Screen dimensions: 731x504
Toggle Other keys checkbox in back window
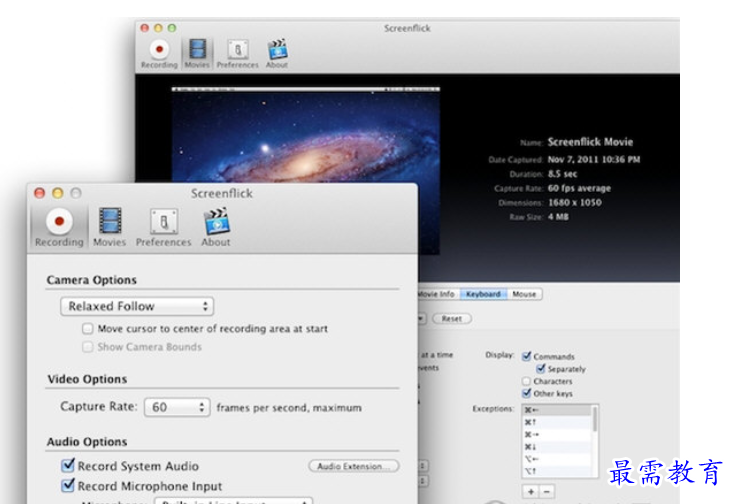tap(527, 393)
